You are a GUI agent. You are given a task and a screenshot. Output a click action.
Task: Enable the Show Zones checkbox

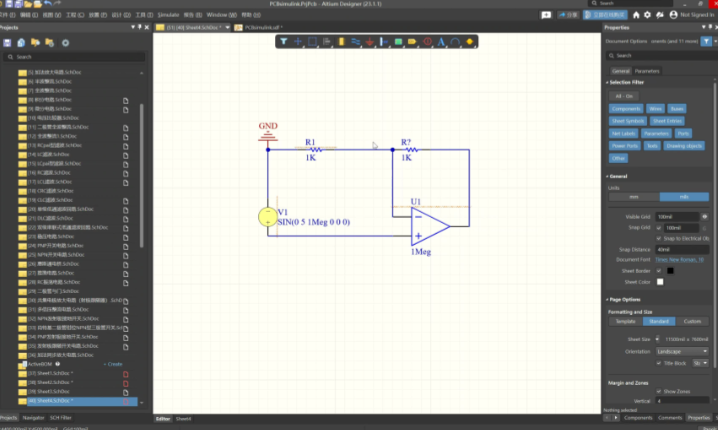[x=660, y=391]
